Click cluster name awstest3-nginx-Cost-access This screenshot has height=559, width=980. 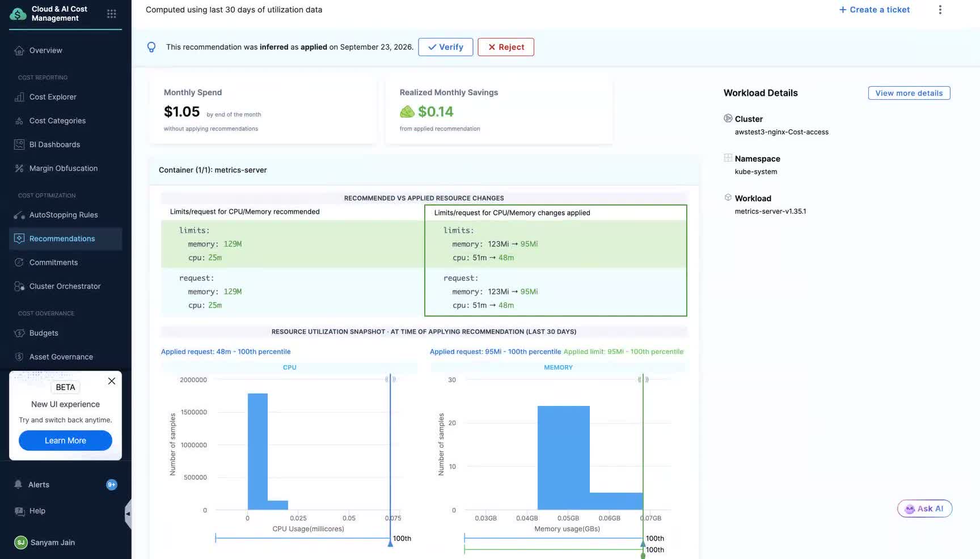tap(782, 132)
